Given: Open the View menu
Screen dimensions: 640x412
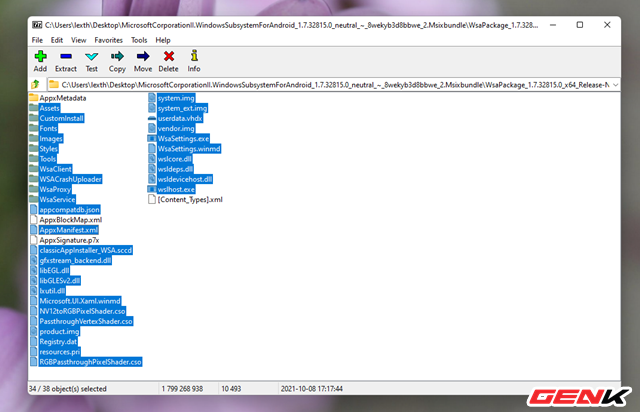Looking at the screenshot, I should [79, 40].
